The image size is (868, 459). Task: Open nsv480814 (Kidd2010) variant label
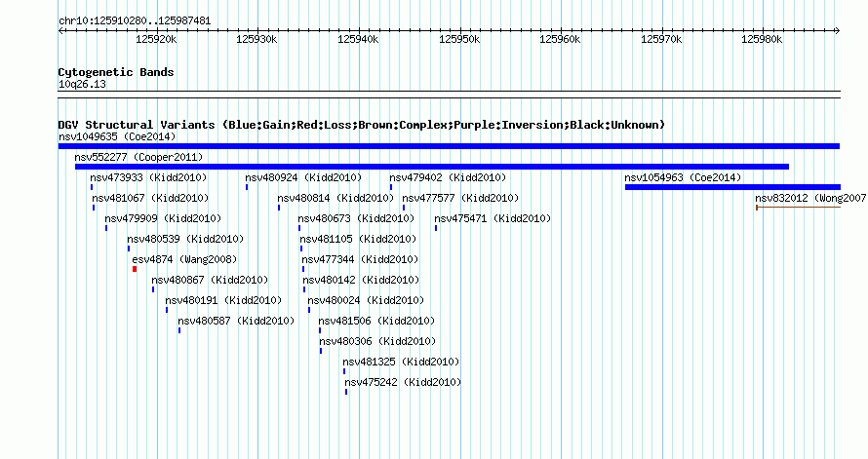point(335,198)
